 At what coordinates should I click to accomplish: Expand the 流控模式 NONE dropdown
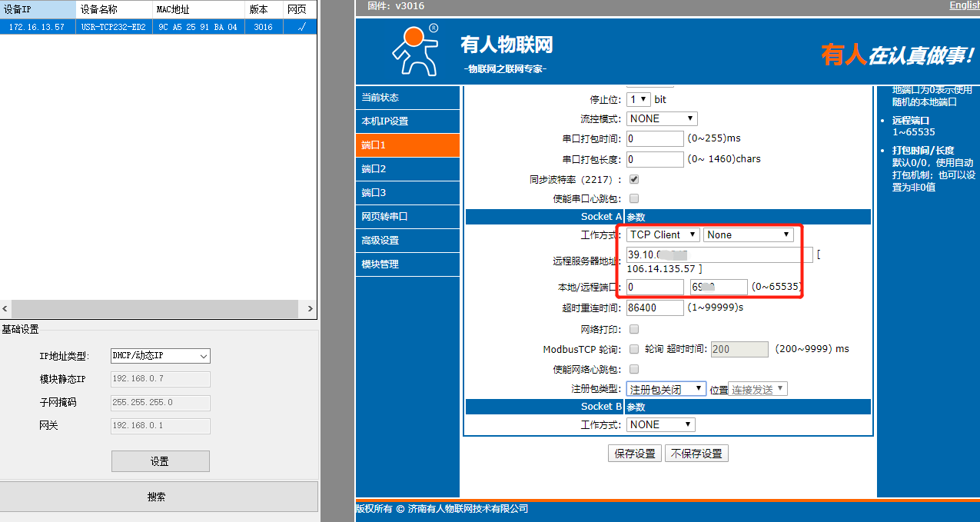coord(662,118)
